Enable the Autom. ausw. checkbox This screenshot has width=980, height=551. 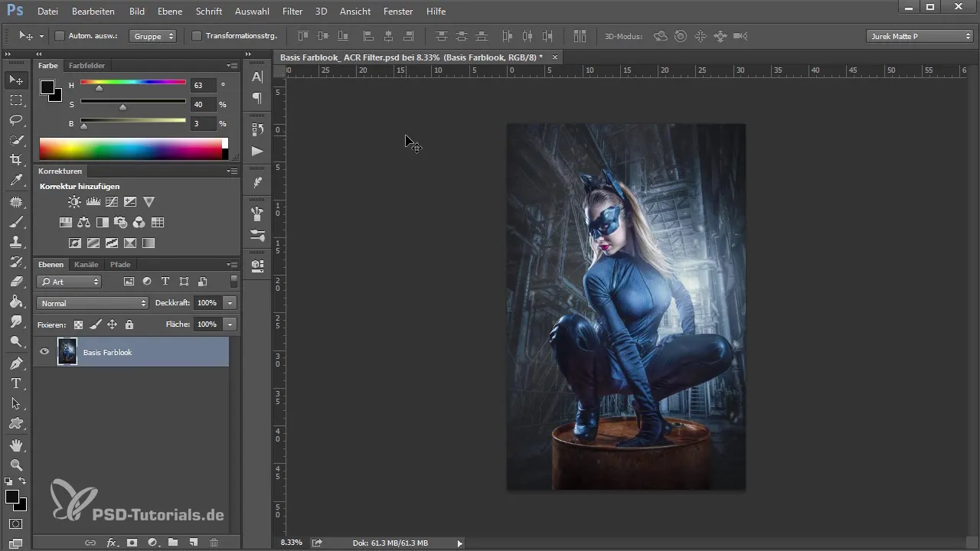click(60, 35)
